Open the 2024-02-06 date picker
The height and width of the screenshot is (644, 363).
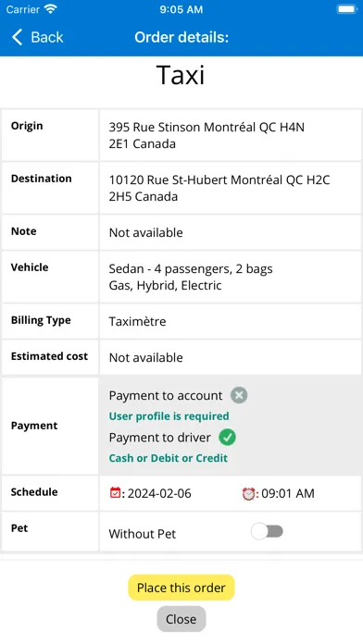159,493
